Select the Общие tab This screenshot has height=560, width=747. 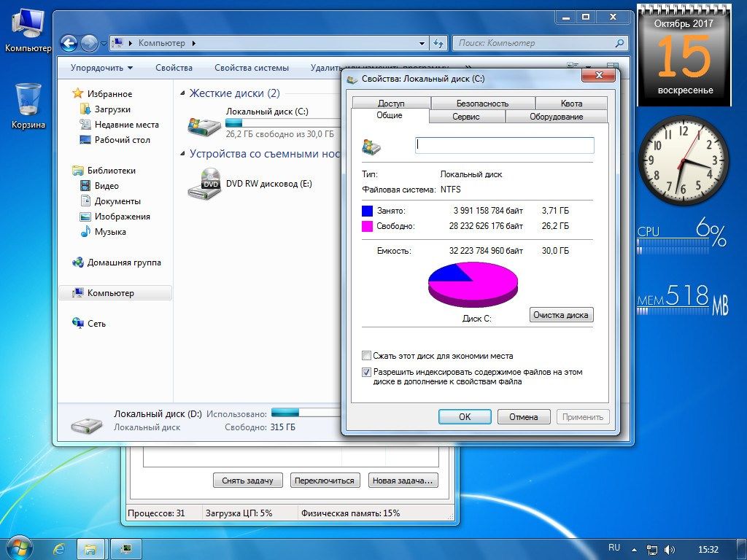tap(390, 115)
